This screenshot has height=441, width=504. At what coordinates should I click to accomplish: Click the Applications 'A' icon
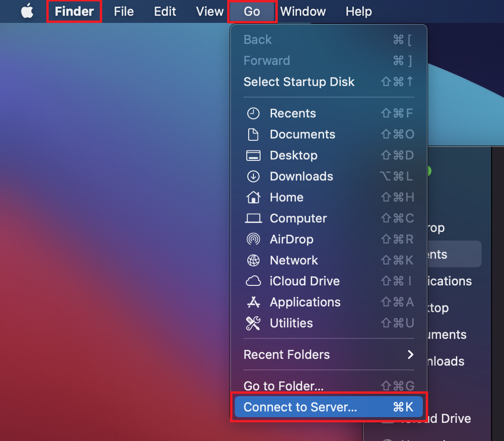point(253,302)
